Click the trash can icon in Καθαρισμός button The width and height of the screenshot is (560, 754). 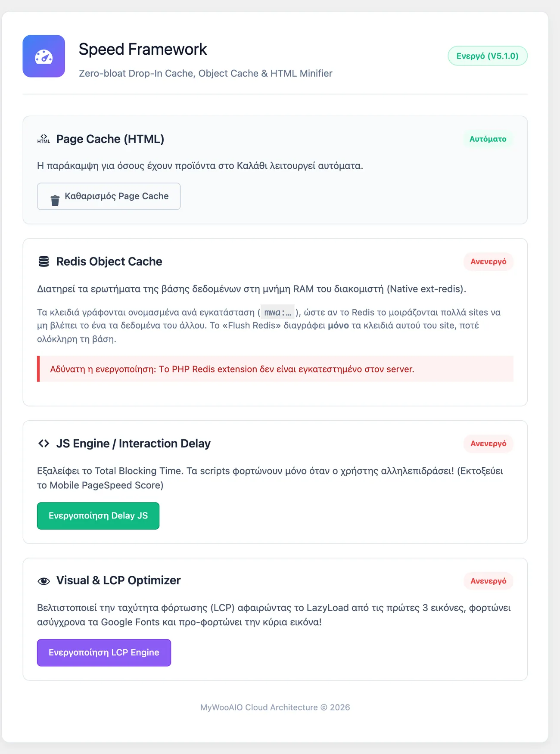coord(55,201)
